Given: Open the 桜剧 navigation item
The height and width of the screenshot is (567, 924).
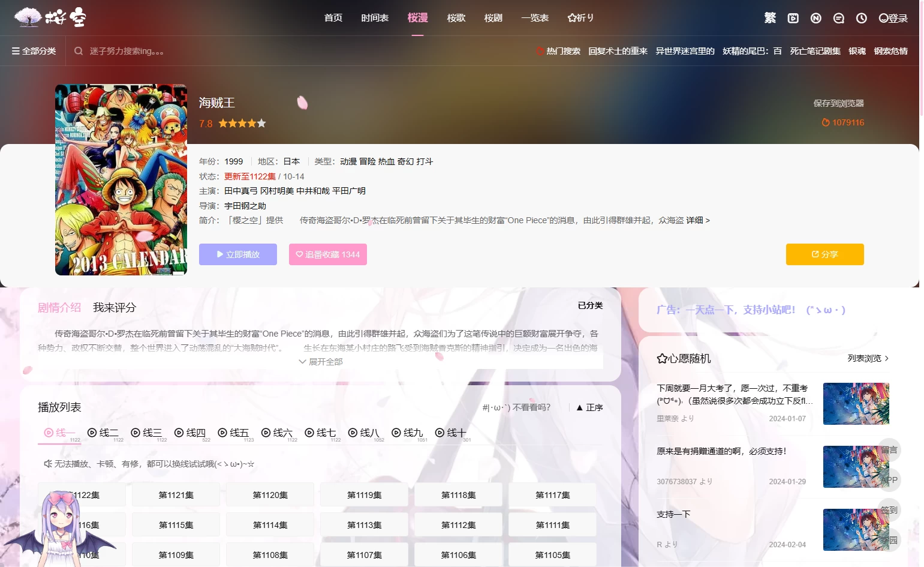Looking at the screenshot, I should coord(493,18).
